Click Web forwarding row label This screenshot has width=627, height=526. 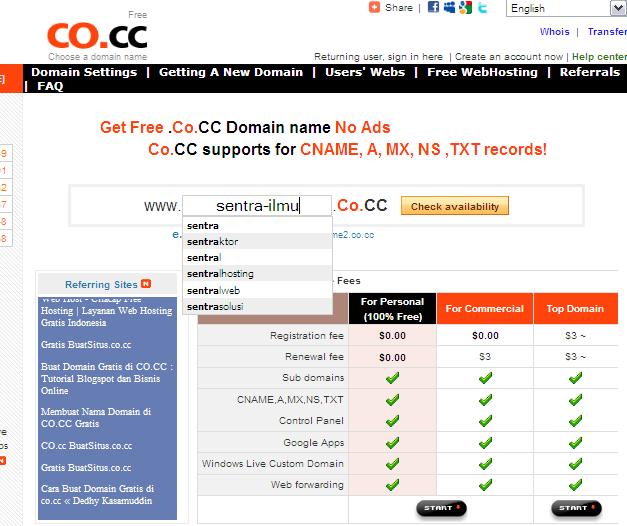pyautogui.click(x=307, y=484)
